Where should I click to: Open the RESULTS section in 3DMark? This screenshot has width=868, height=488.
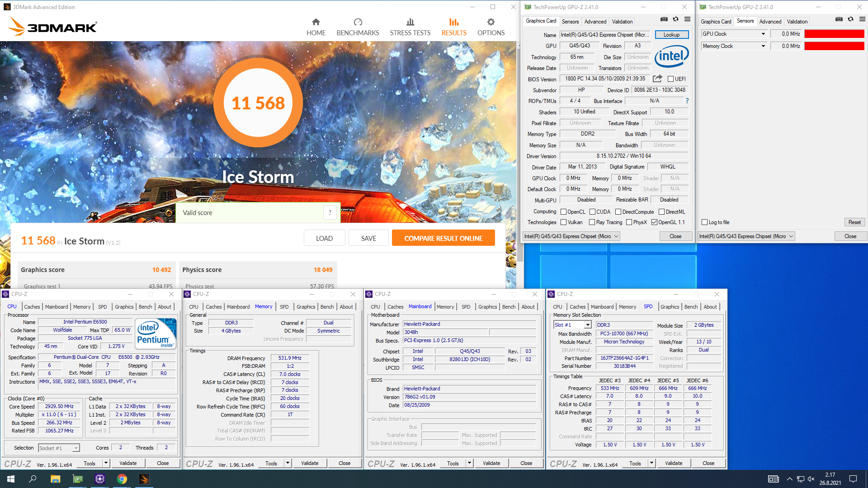(454, 27)
